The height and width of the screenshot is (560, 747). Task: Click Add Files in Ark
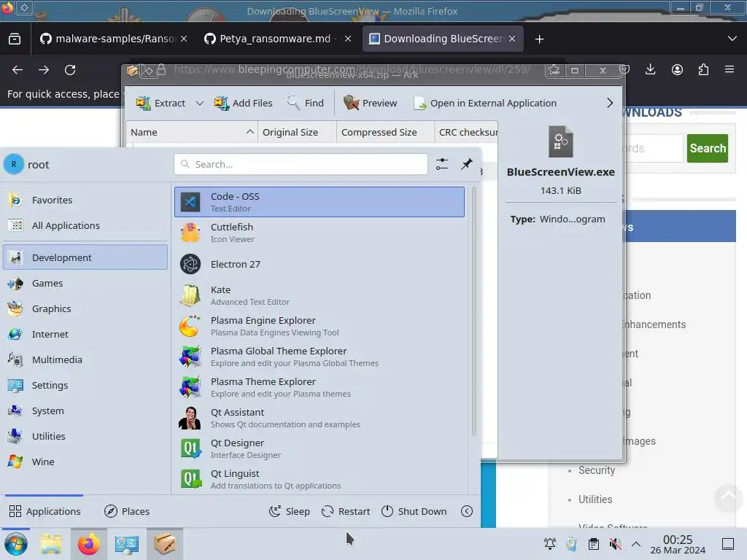(243, 104)
